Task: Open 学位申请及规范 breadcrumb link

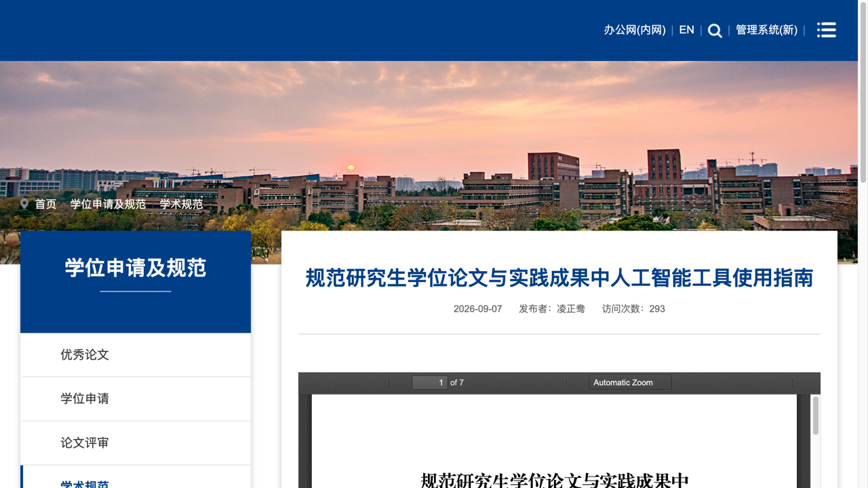Action: point(108,204)
